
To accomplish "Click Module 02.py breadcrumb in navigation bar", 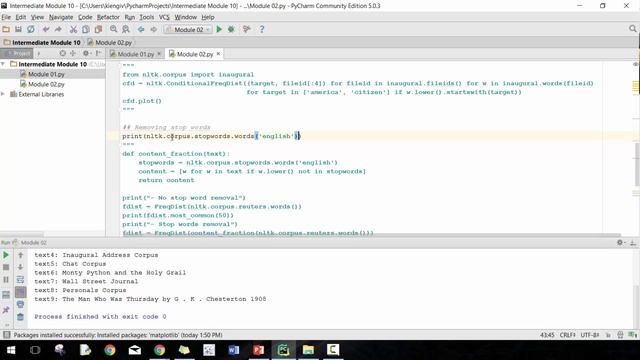I will (109, 42).
